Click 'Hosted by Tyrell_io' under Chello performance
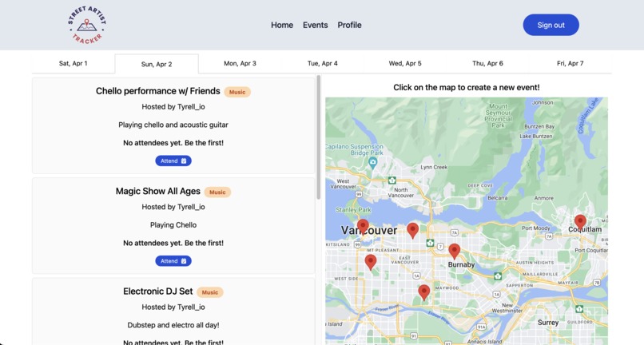The width and height of the screenshot is (644, 345). (x=173, y=107)
